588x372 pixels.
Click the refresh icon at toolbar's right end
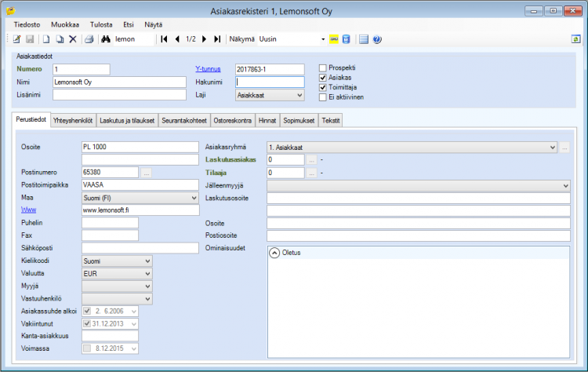[x=576, y=39]
